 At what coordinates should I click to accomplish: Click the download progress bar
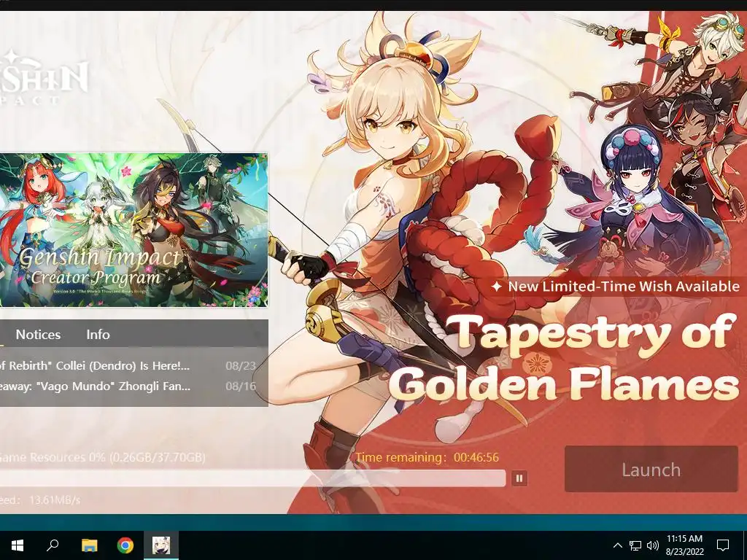coord(252,478)
